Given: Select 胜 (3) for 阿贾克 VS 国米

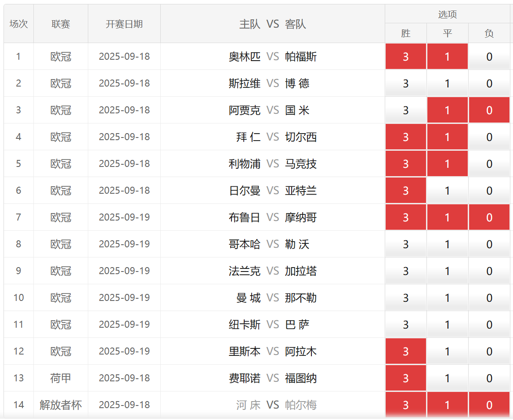Looking at the screenshot, I should pyautogui.click(x=406, y=110).
